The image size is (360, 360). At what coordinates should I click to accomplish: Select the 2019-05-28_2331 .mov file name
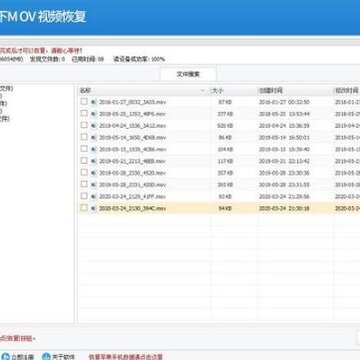(132, 185)
